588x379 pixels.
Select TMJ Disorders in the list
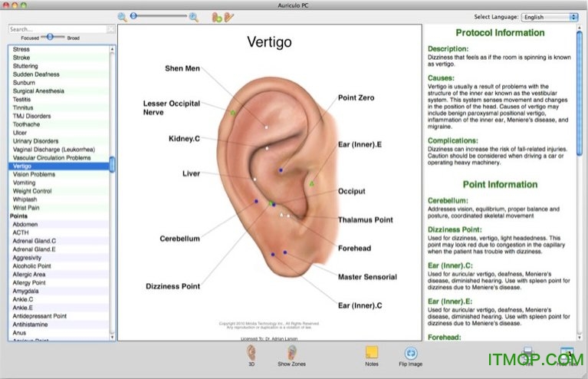(x=59, y=116)
